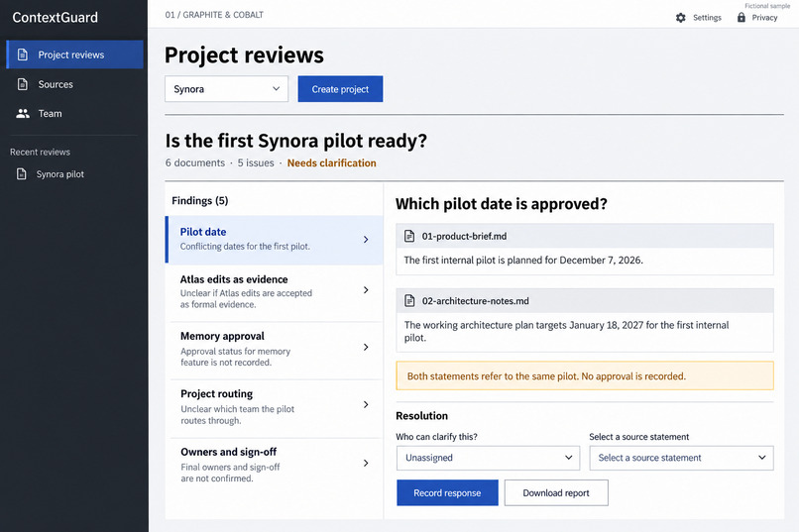
Task: Click the Recent reviews label
Action: coord(41,152)
